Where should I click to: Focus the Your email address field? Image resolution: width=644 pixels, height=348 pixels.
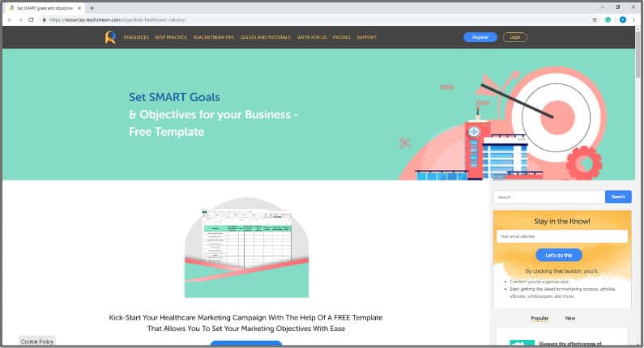tap(561, 236)
